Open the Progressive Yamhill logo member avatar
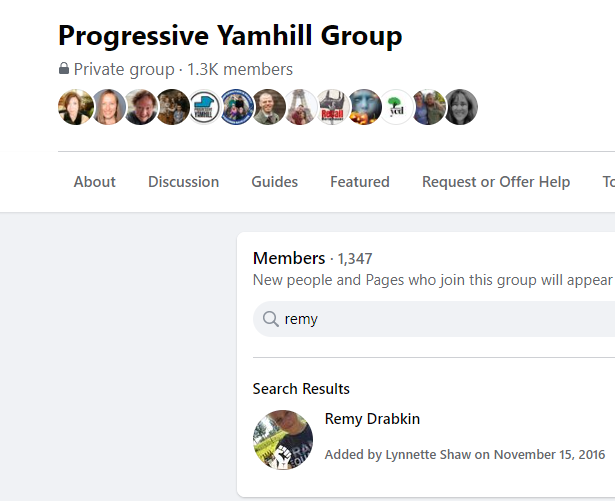The image size is (615, 501). click(x=204, y=107)
